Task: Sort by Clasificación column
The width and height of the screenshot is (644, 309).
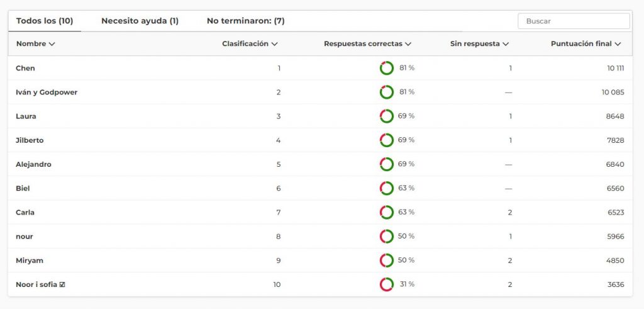Action: [x=250, y=44]
